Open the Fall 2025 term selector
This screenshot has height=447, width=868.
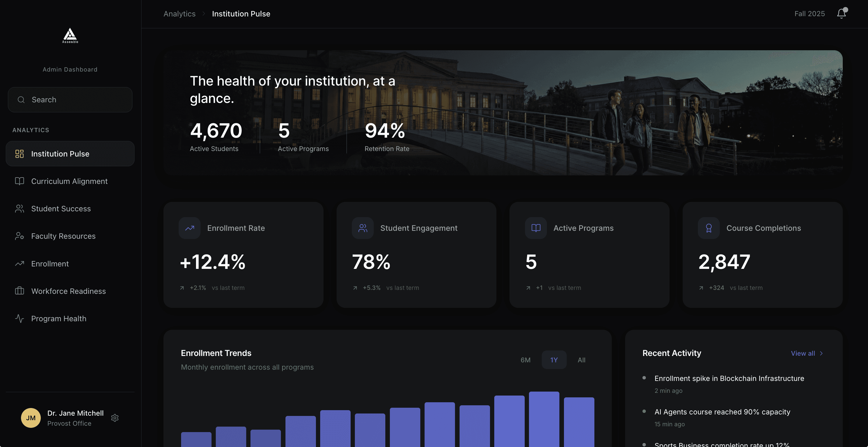[x=809, y=14]
